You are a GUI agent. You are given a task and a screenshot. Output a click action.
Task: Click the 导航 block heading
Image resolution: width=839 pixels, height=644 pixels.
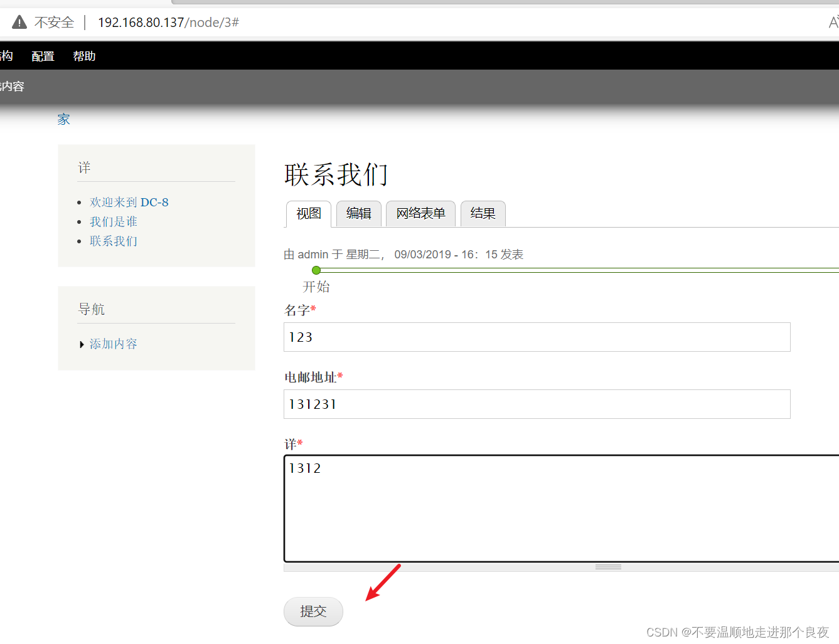[x=92, y=309]
